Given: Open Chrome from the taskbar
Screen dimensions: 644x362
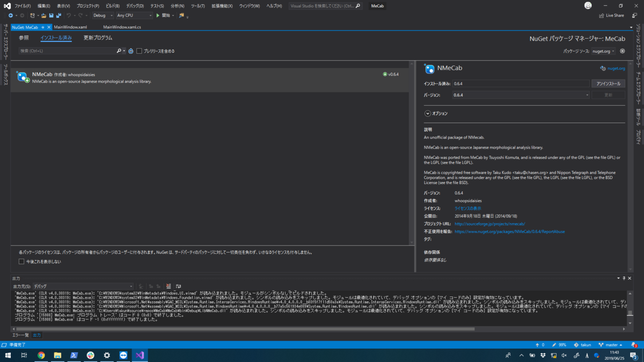Looking at the screenshot, I should pyautogui.click(x=41, y=355).
